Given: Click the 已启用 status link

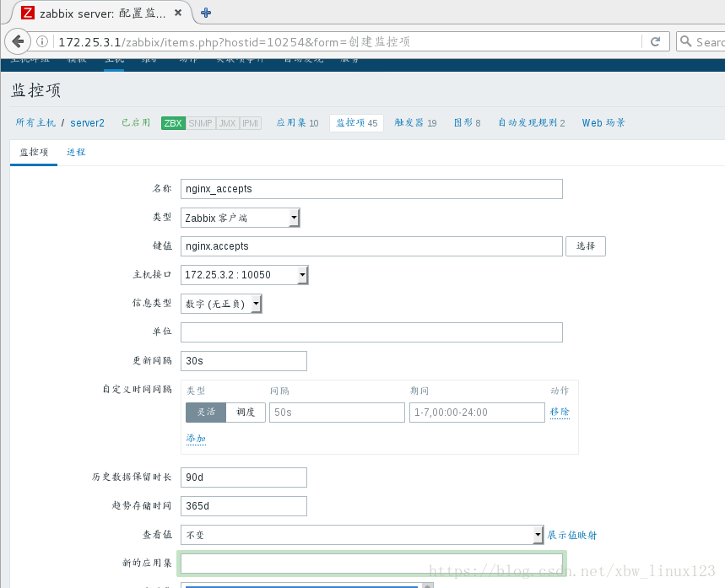Looking at the screenshot, I should [x=136, y=122].
